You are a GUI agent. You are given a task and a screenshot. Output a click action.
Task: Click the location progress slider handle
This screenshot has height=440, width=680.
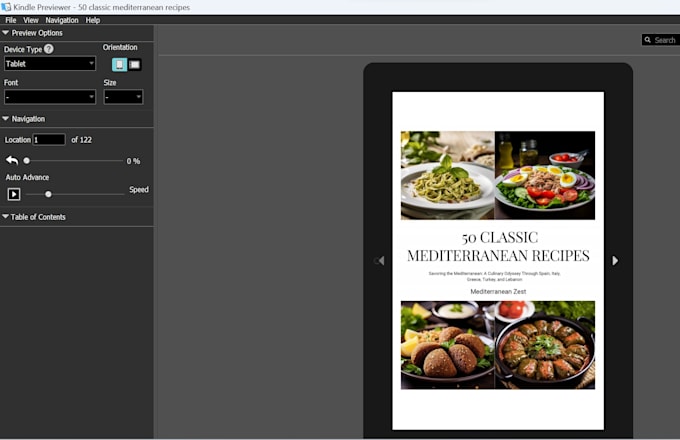click(26, 161)
